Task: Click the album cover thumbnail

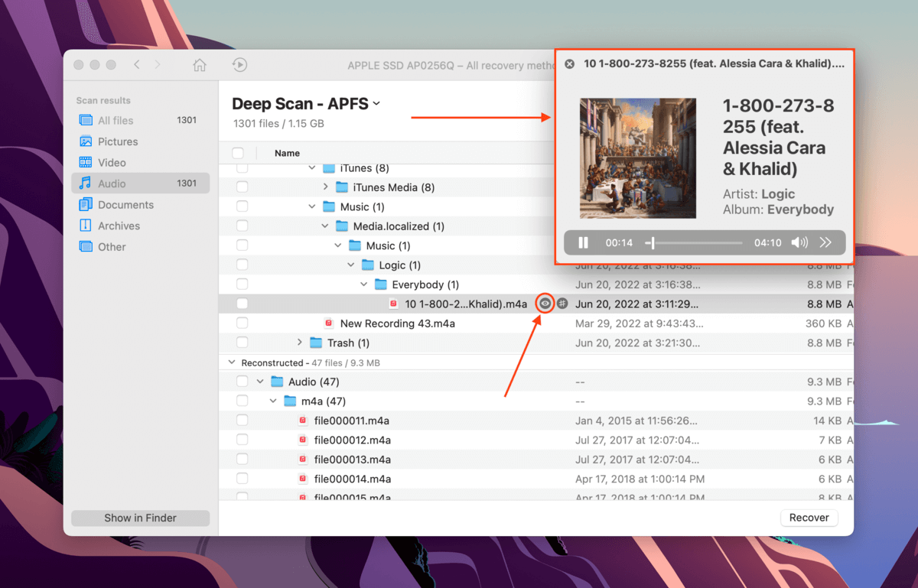Action: pos(637,158)
